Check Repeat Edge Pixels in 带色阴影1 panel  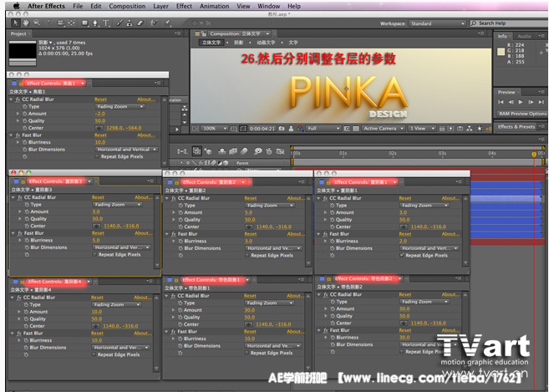point(247,353)
